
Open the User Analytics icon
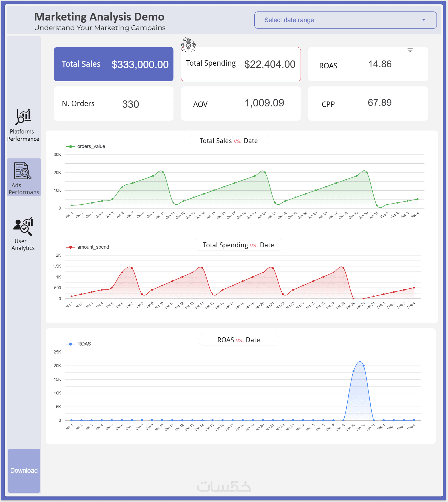(23, 227)
